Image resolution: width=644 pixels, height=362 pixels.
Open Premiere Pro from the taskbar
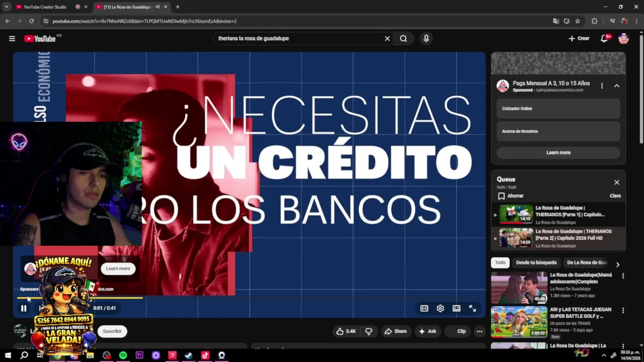point(139,355)
